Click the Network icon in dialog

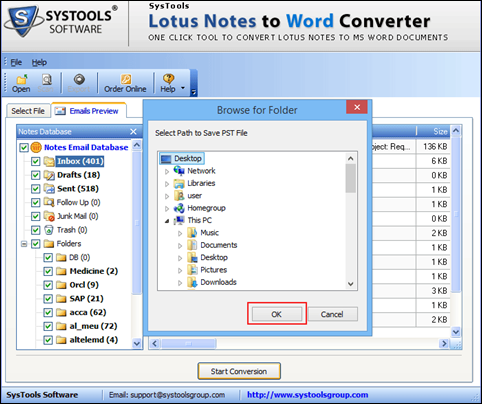tap(179, 171)
